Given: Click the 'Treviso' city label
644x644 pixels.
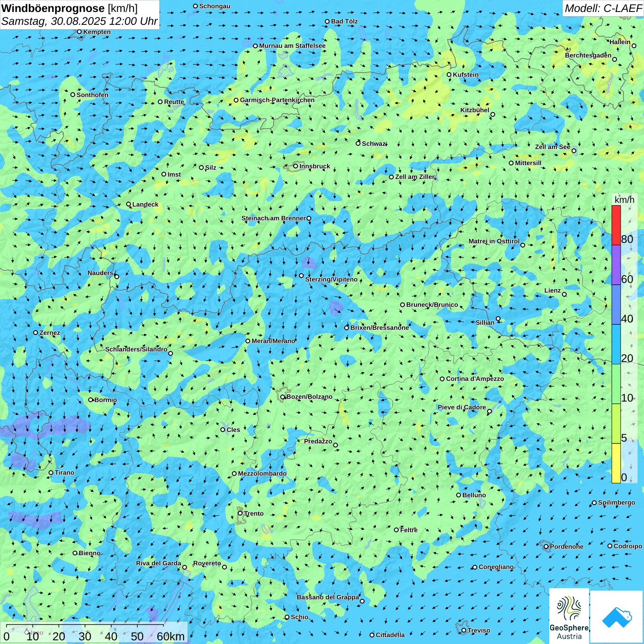Looking at the screenshot, I should pos(479,630).
